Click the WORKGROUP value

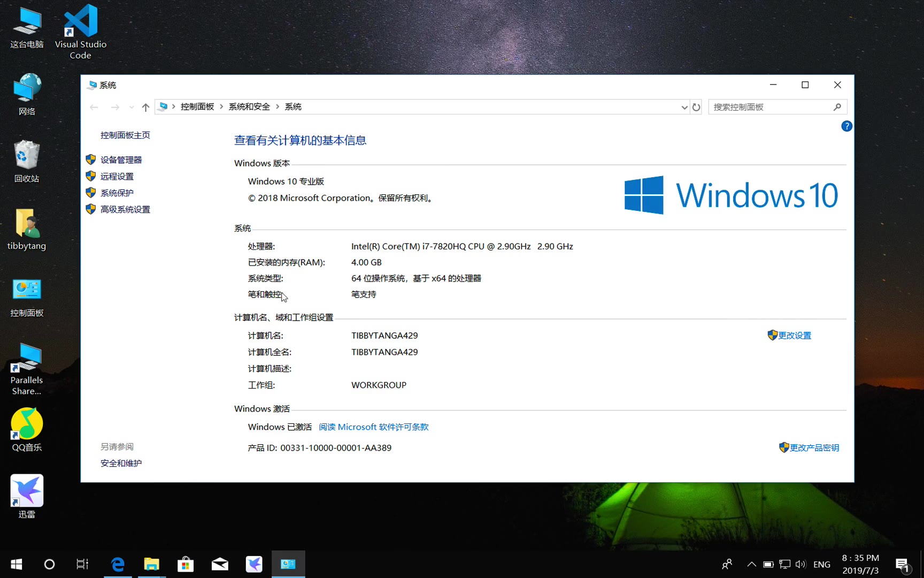point(379,385)
